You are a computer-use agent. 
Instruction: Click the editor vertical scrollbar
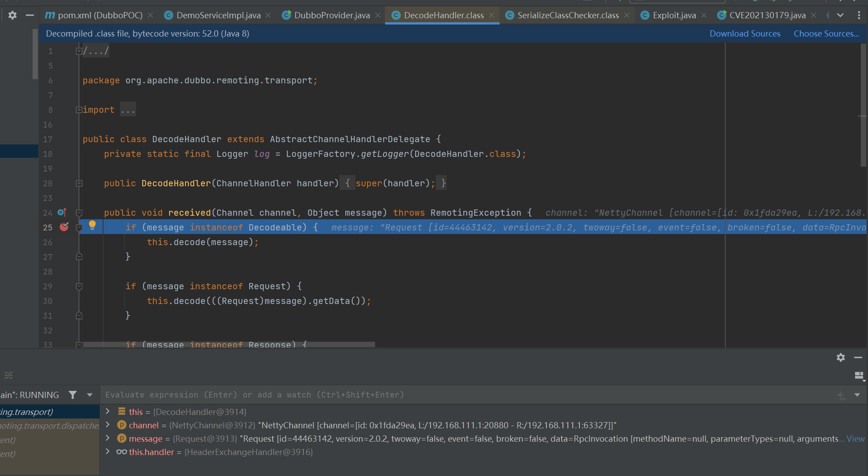click(863, 105)
